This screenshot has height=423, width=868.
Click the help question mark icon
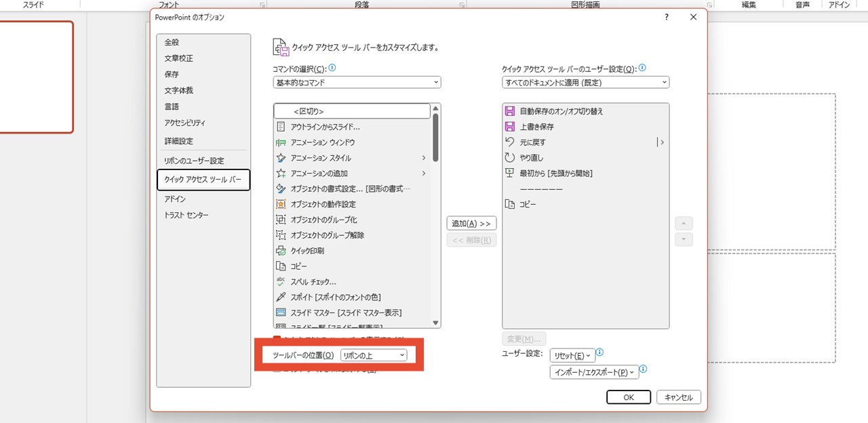click(667, 17)
